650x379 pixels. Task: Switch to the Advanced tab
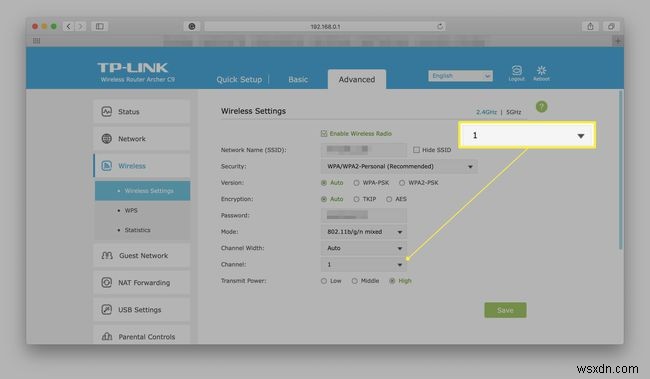pos(357,80)
